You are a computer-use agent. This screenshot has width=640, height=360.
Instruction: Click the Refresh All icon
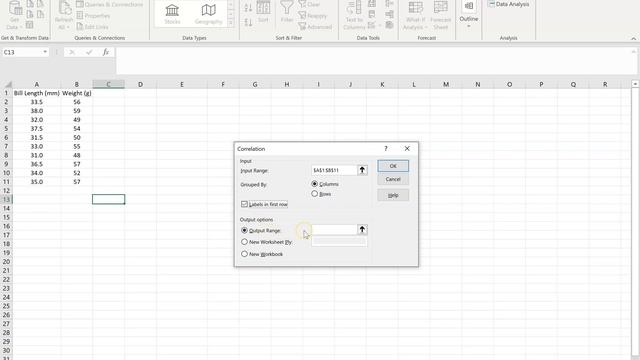[x=64, y=15]
